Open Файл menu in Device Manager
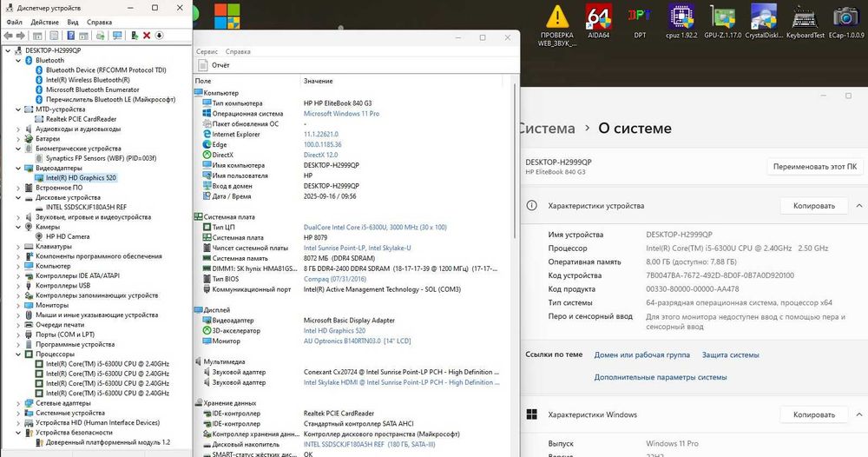 click(15, 23)
